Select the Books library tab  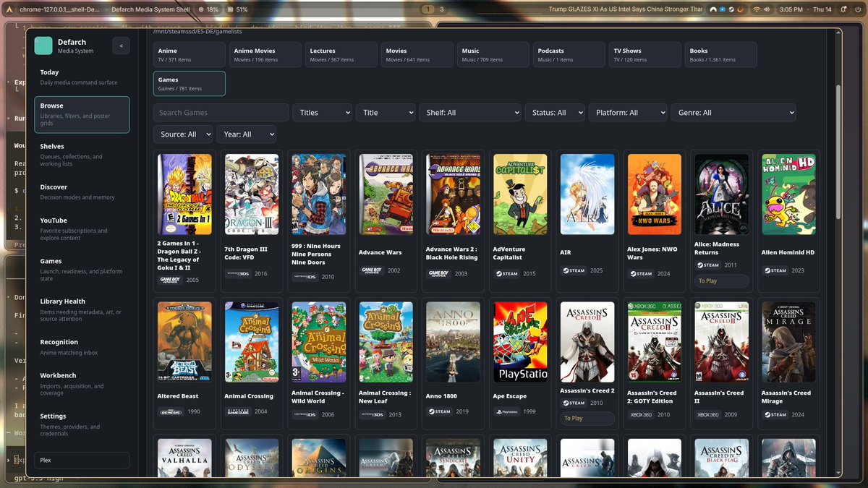click(x=721, y=55)
